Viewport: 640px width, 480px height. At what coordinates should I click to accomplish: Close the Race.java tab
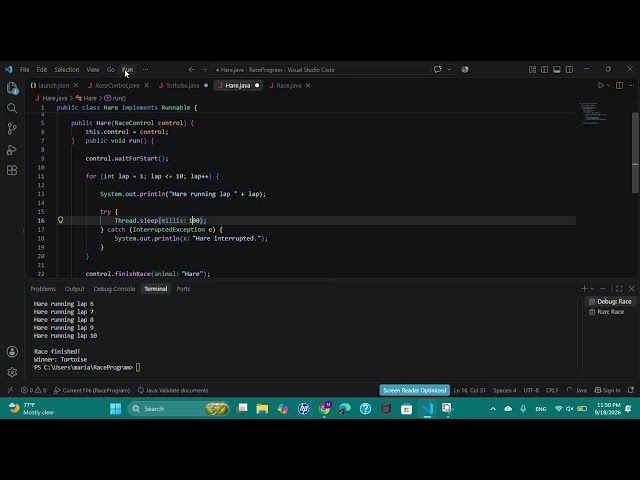[308, 85]
